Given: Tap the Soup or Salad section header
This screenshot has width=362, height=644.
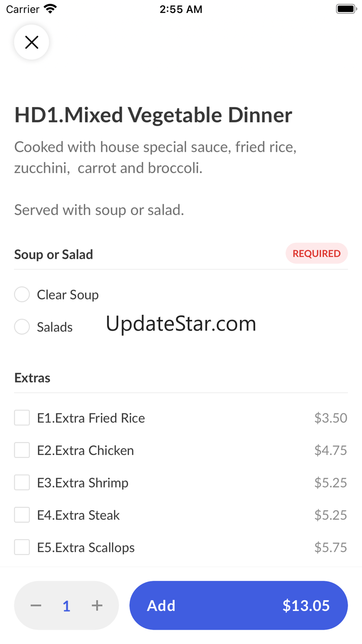Looking at the screenshot, I should pos(54,254).
